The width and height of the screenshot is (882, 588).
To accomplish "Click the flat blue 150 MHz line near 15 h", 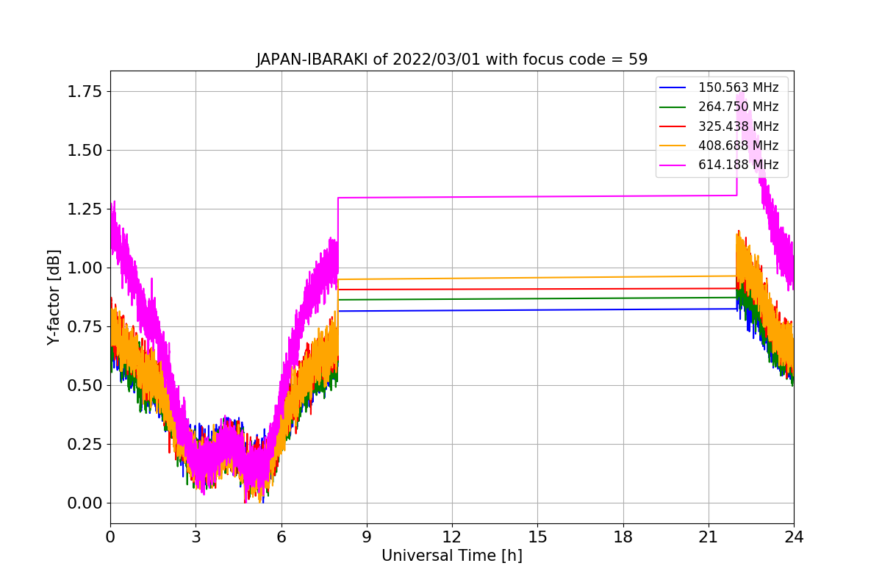I will pos(537,309).
